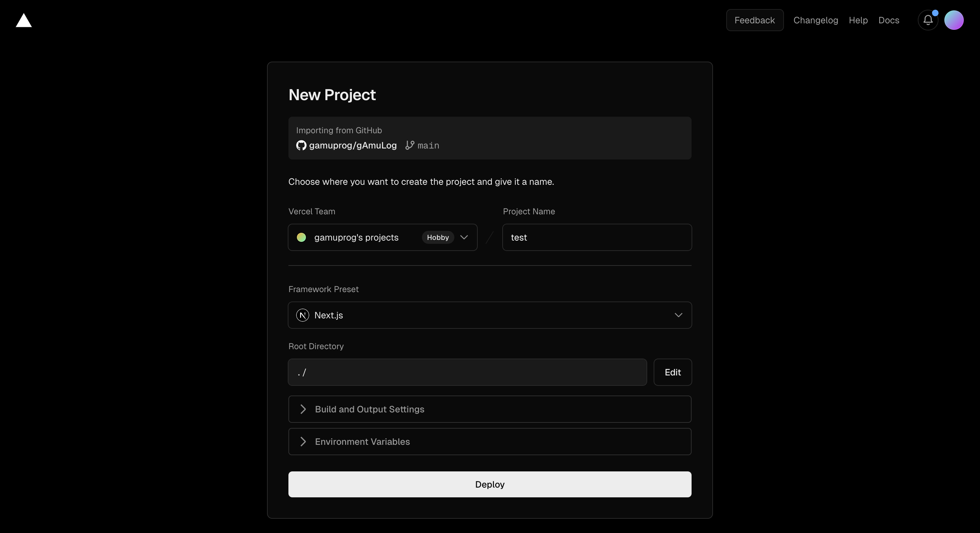The width and height of the screenshot is (980, 533).
Task: Open the notifications bell
Action: [x=928, y=20]
